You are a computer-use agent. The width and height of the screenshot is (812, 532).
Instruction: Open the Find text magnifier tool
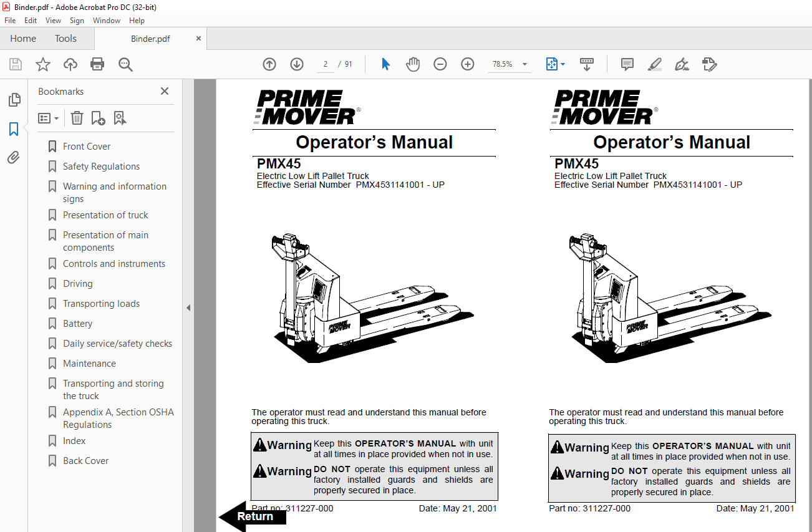click(126, 64)
